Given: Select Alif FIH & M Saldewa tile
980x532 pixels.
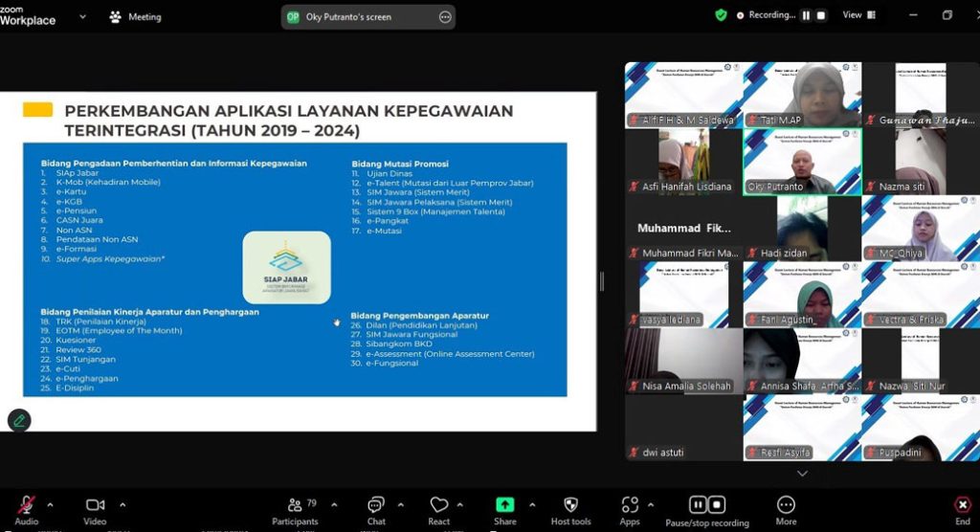Looking at the screenshot, I should click(683, 95).
